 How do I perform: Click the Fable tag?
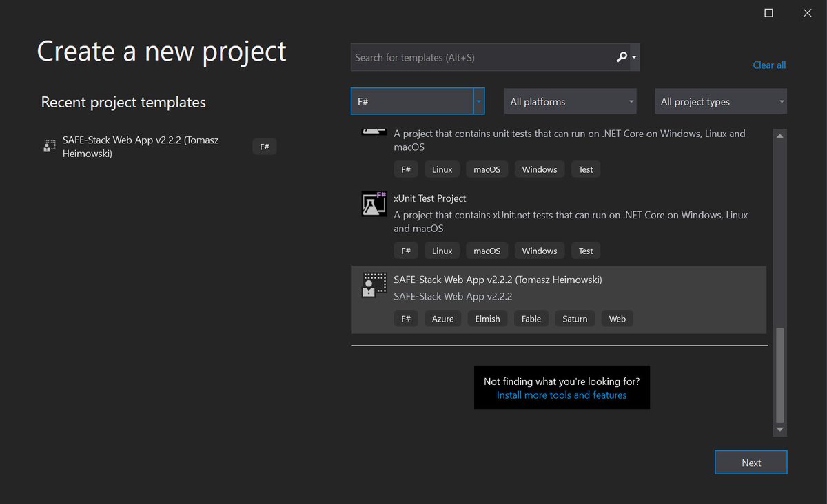[x=531, y=319]
